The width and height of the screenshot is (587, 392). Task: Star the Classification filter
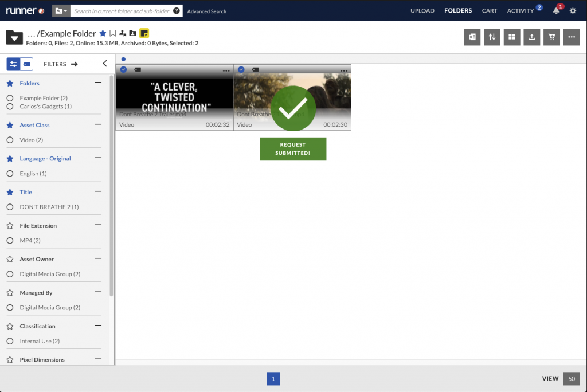(x=10, y=327)
